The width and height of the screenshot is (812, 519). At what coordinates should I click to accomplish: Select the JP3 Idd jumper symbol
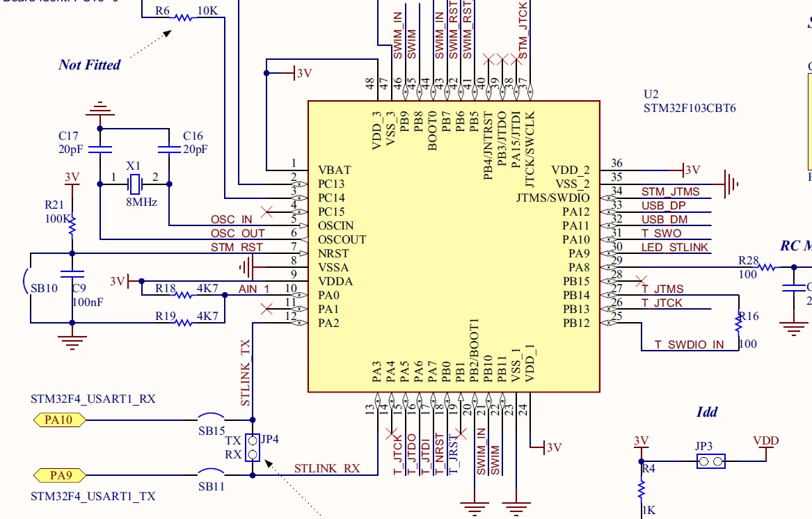coord(711,461)
